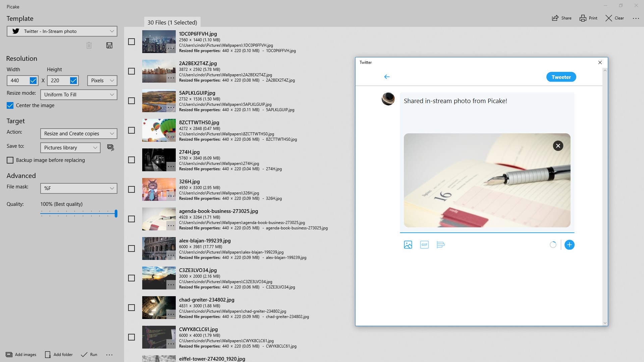Add a GIF to the tweet

click(x=424, y=245)
